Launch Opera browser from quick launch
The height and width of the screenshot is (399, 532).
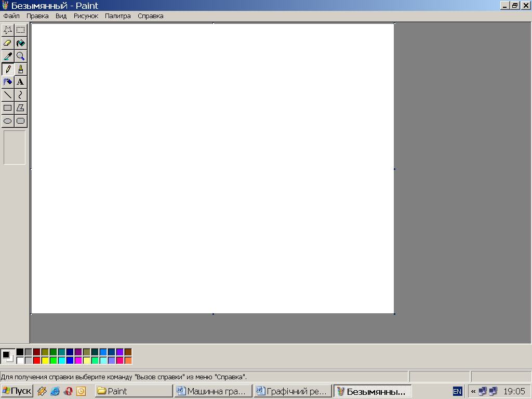click(68, 391)
